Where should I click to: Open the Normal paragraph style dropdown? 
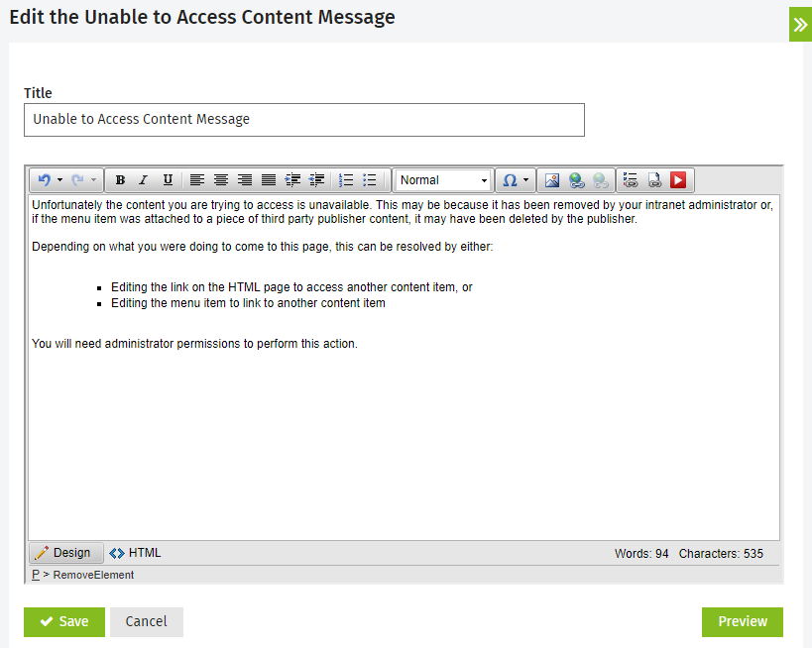[x=443, y=180]
